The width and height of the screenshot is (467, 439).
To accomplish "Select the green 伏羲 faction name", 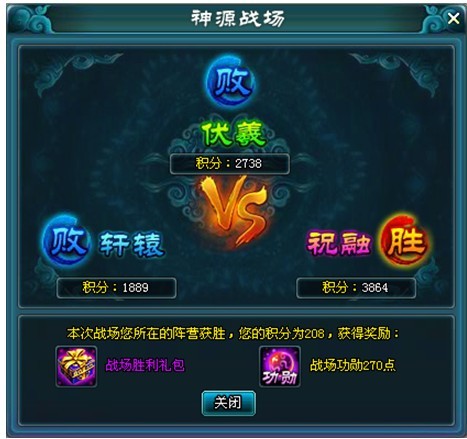I will click(234, 133).
